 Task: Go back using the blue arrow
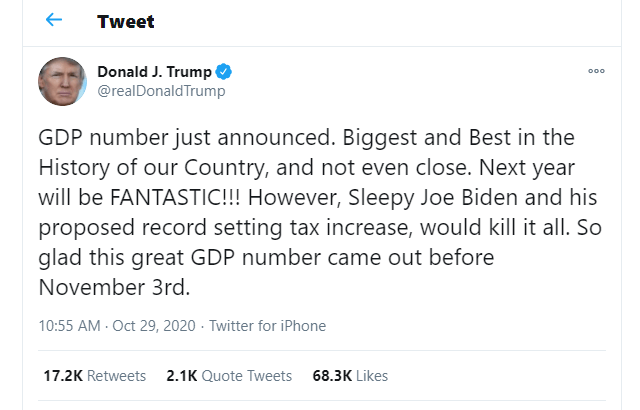pyautogui.click(x=54, y=20)
